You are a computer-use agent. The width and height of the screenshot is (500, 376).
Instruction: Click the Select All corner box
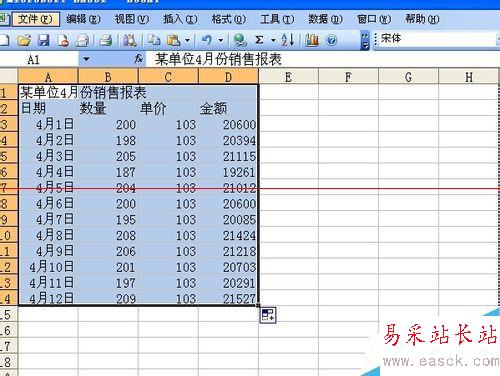point(9,77)
